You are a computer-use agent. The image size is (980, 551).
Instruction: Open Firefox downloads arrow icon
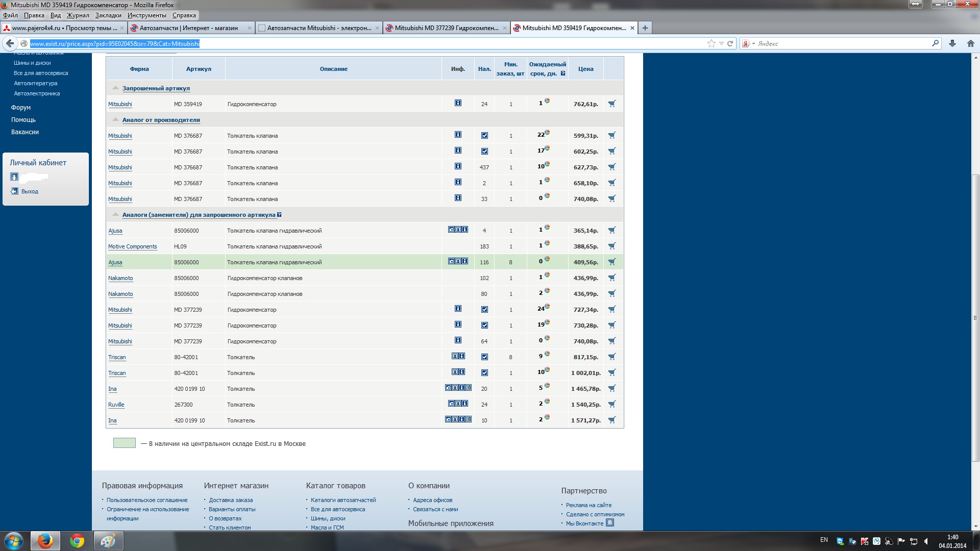[952, 43]
